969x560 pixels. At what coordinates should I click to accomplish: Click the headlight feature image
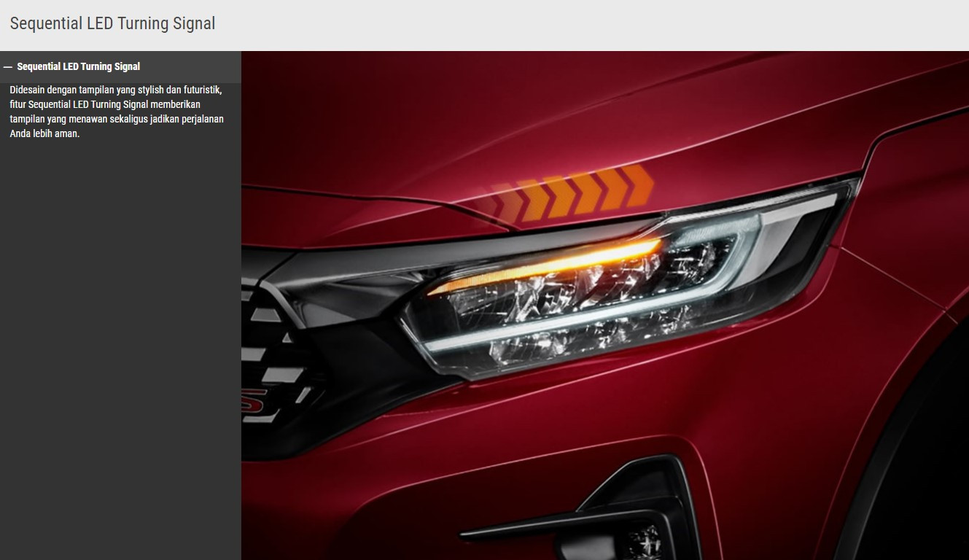605,306
